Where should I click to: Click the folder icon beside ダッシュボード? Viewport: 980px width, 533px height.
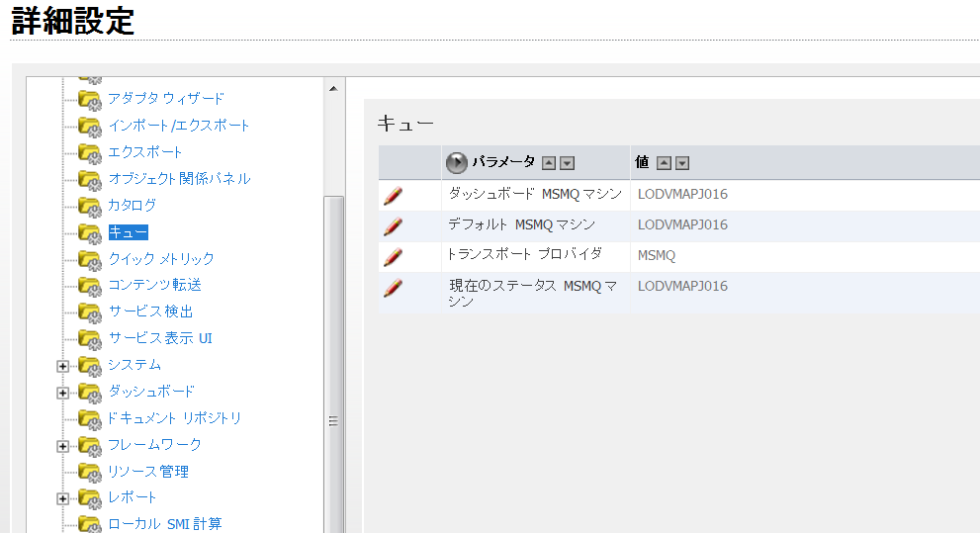(90, 393)
